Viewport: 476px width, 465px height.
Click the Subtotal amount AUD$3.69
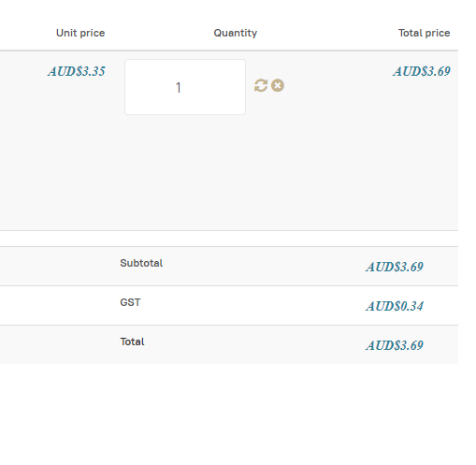(x=395, y=267)
